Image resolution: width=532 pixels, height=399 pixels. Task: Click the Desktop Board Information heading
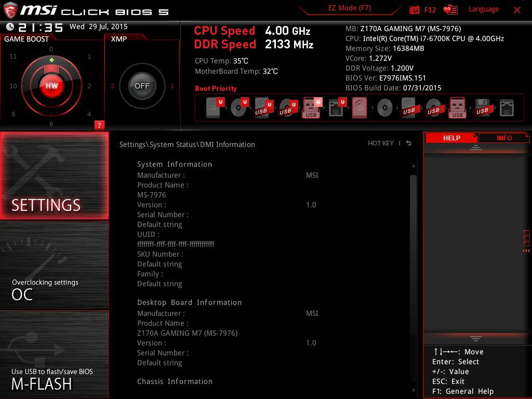pos(189,302)
